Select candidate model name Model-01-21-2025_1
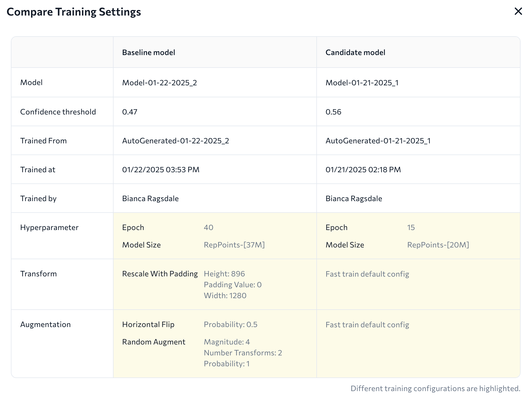532x405 pixels. [x=362, y=83]
